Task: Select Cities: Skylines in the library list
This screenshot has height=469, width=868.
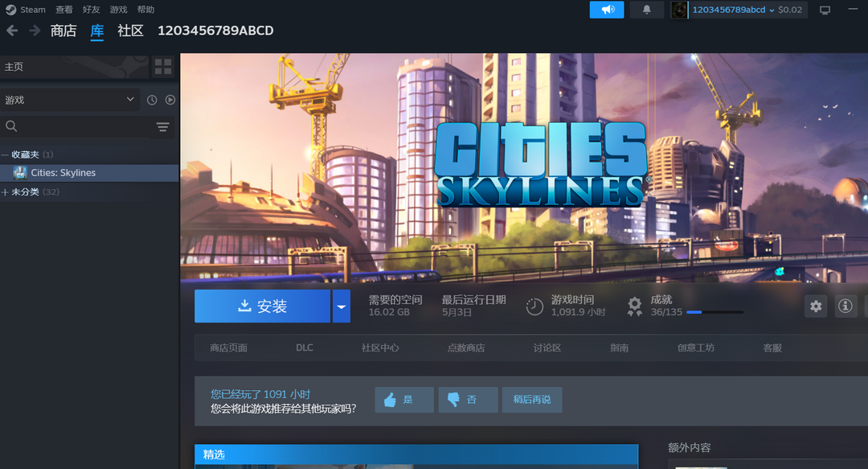Action: click(89, 173)
